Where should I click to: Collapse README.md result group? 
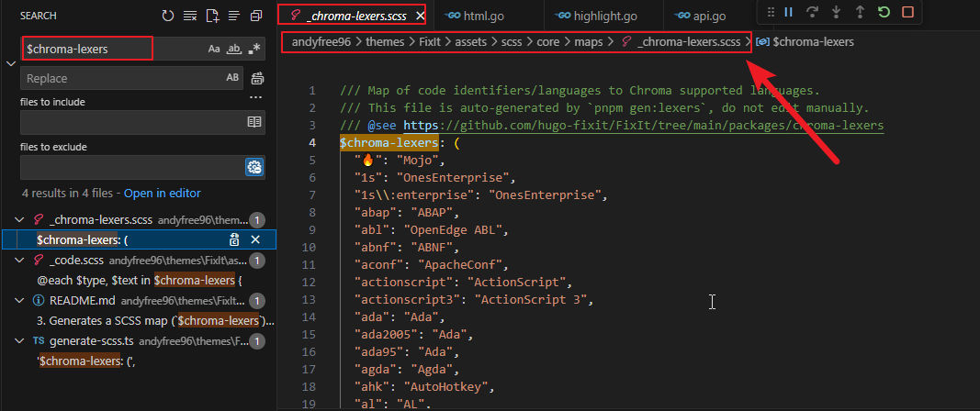(x=20, y=300)
